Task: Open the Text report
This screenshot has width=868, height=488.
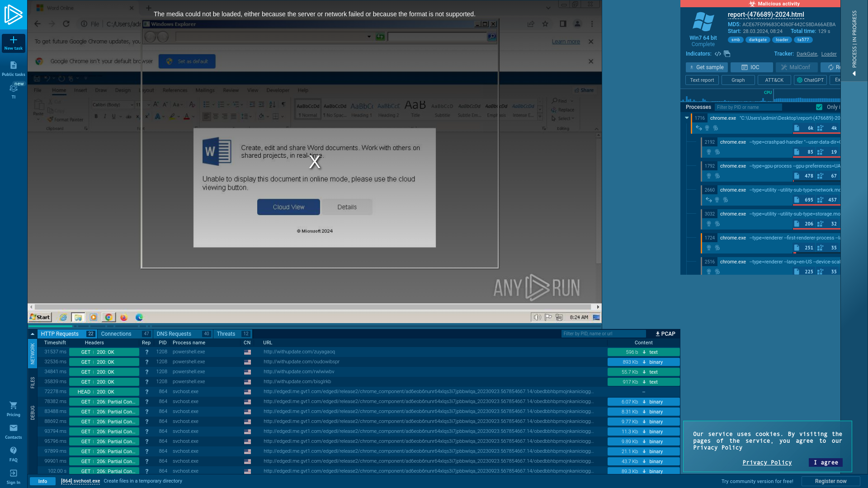Action: coord(702,80)
